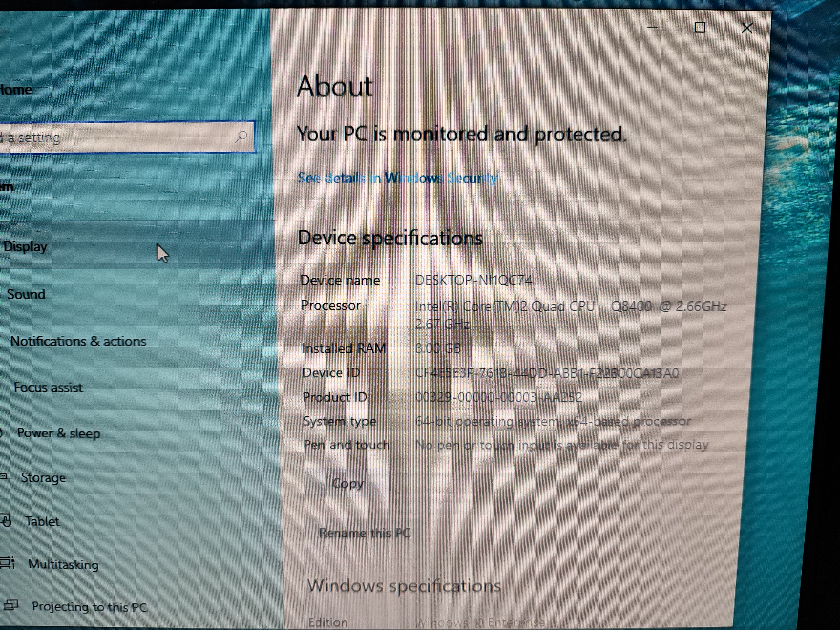Select Focus assist in sidebar
This screenshot has width=840, height=630.
click(48, 387)
